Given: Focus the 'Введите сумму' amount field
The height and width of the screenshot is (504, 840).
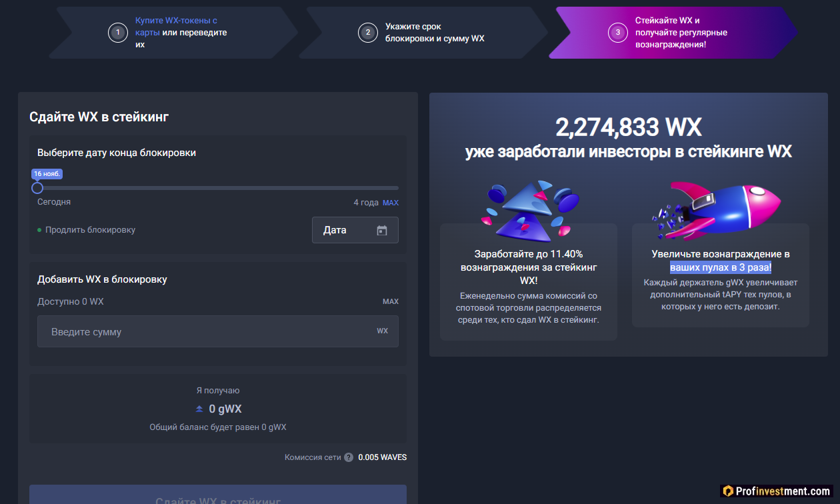Looking at the screenshot, I should [x=218, y=331].
